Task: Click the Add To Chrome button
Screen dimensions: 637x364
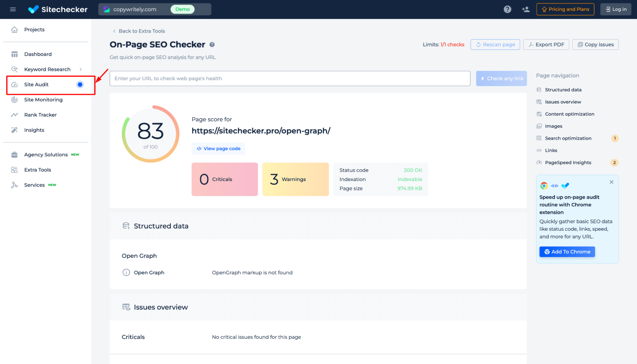Action: 568,252
